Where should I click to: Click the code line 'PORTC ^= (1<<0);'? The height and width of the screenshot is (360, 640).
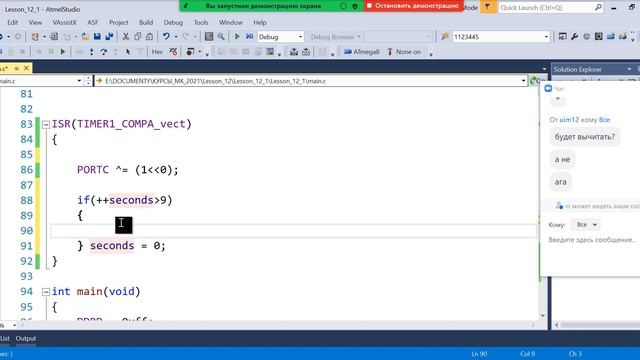click(128, 170)
